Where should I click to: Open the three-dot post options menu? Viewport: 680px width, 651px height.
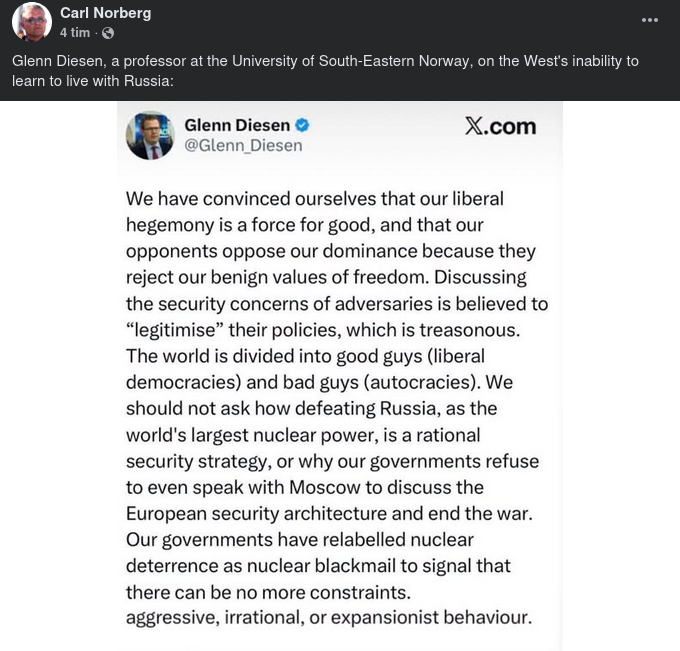point(650,20)
